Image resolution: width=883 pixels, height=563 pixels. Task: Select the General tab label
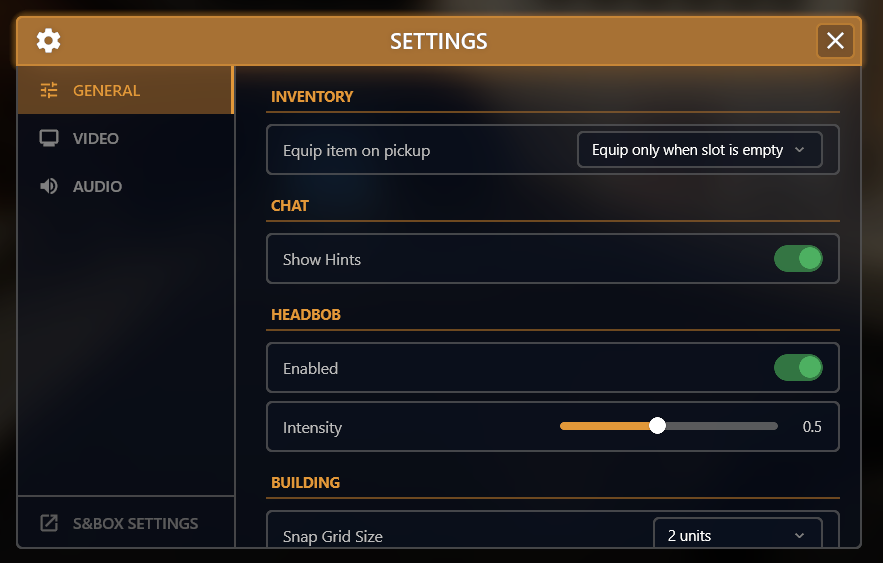click(106, 90)
